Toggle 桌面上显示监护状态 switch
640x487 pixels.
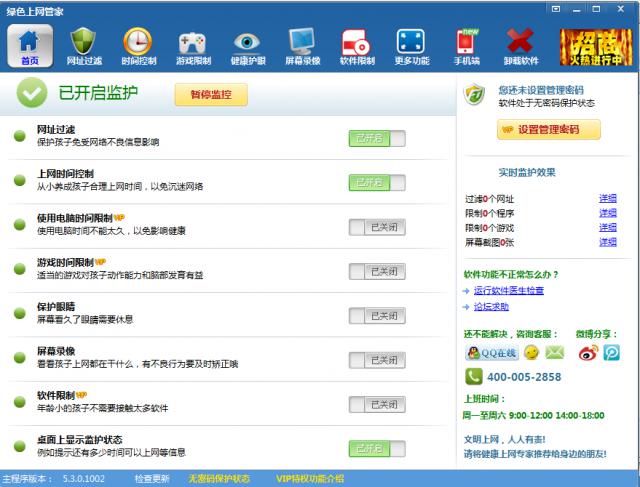click(377, 449)
